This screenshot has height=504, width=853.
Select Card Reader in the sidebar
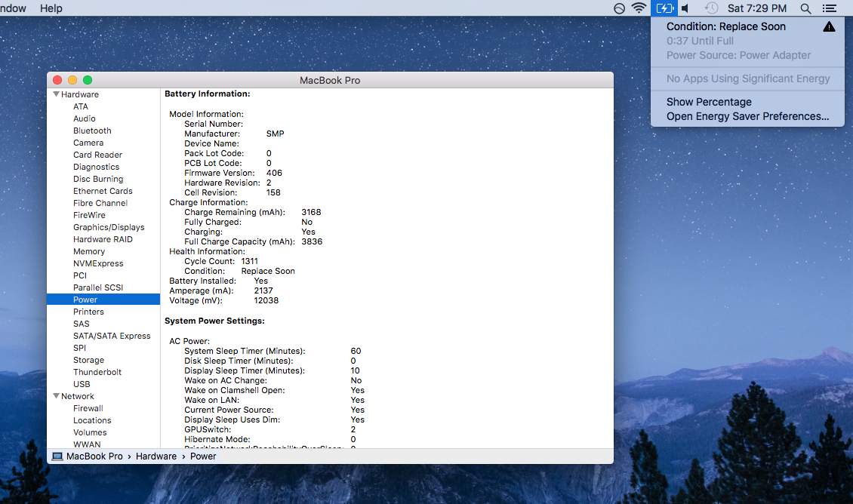click(97, 155)
